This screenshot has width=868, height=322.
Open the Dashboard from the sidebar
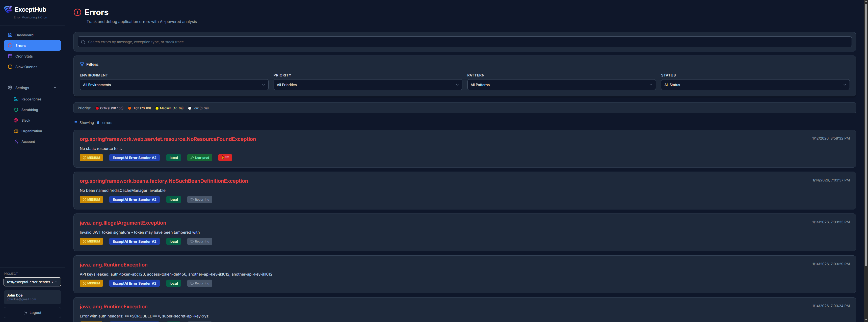point(24,35)
